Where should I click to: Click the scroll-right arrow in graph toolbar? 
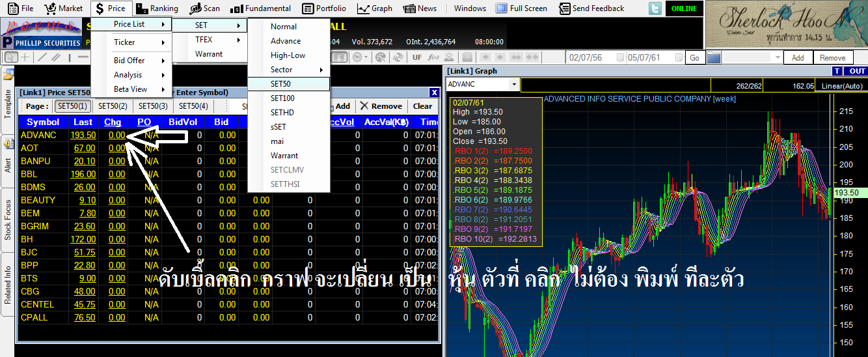click(500, 57)
